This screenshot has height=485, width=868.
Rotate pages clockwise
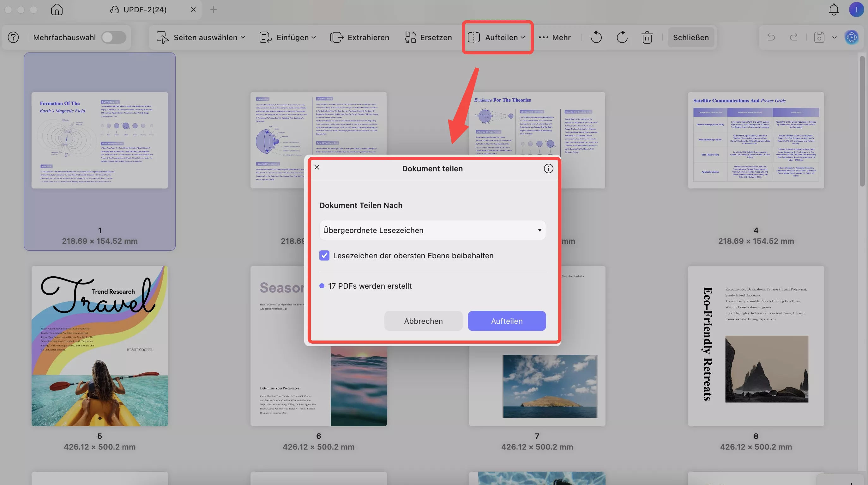[x=622, y=37]
